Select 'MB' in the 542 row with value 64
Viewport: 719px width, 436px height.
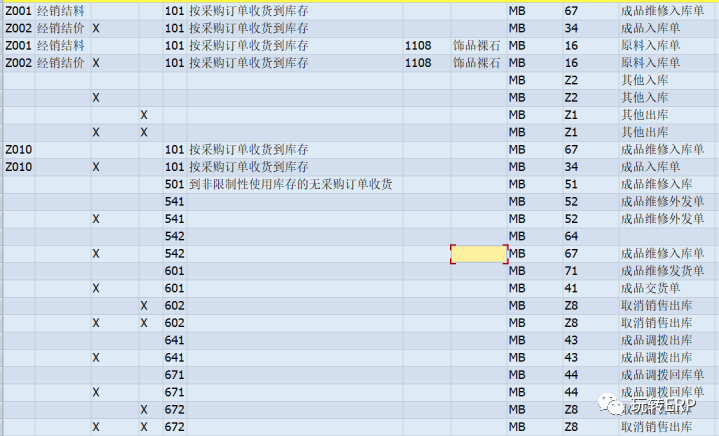click(517, 237)
